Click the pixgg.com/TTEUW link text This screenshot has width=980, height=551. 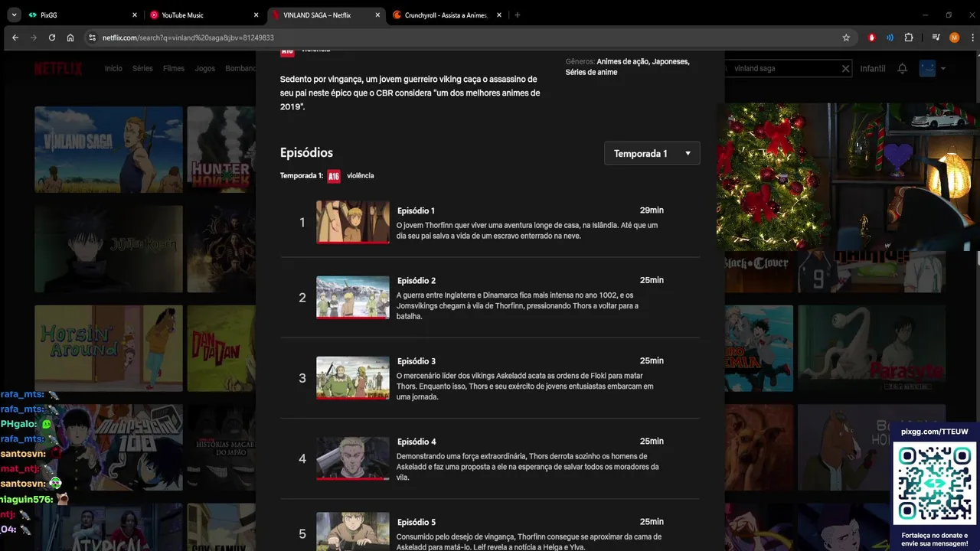tap(934, 432)
